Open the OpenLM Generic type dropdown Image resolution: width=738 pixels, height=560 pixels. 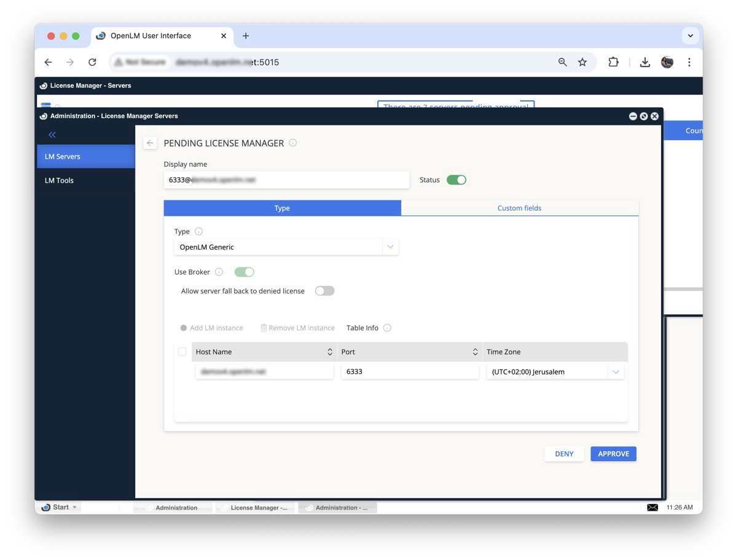390,247
